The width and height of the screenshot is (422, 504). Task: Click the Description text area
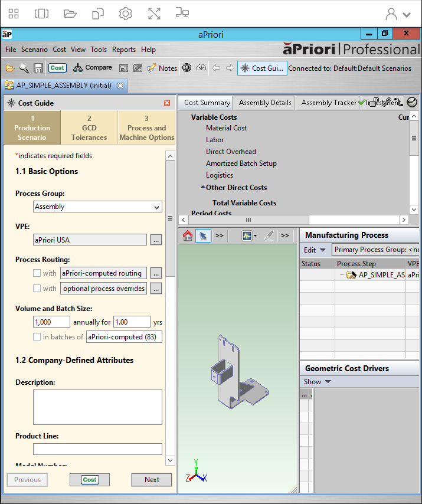coord(97,407)
